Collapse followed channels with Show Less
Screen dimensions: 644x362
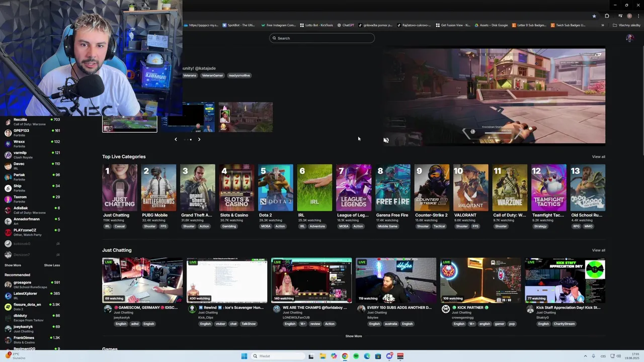coord(52,265)
